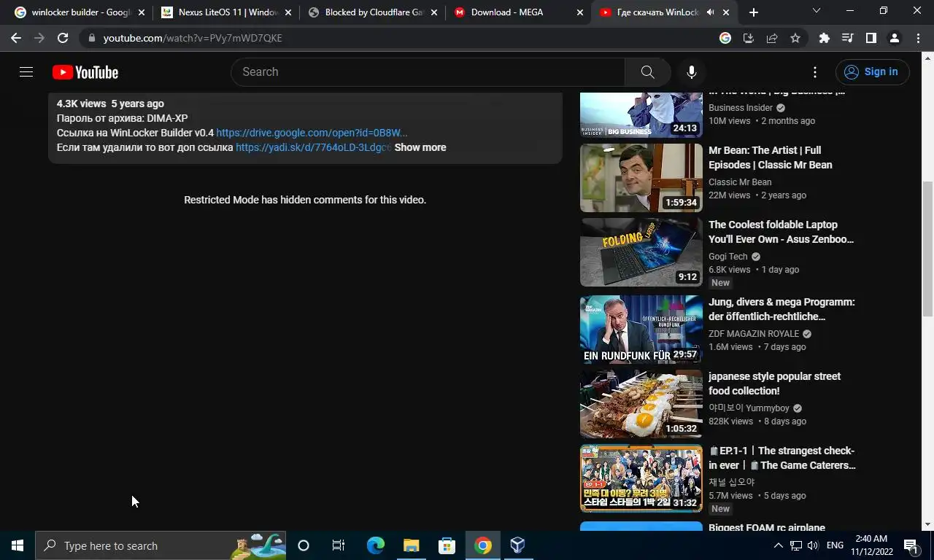The height and width of the screenshot is (560, 934).
Task: Open a new browser tab
Action: coord(754,12)
